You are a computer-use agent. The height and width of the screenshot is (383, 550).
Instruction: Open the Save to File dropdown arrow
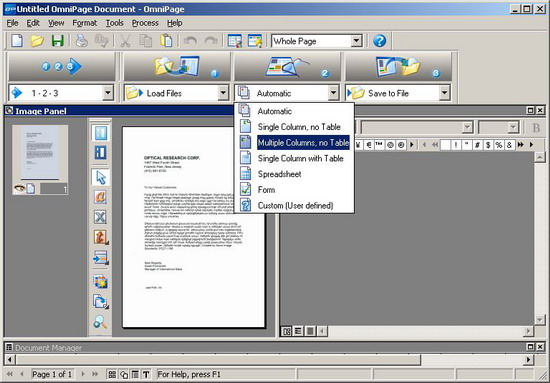pyautogui.click(x=444, y=93)
